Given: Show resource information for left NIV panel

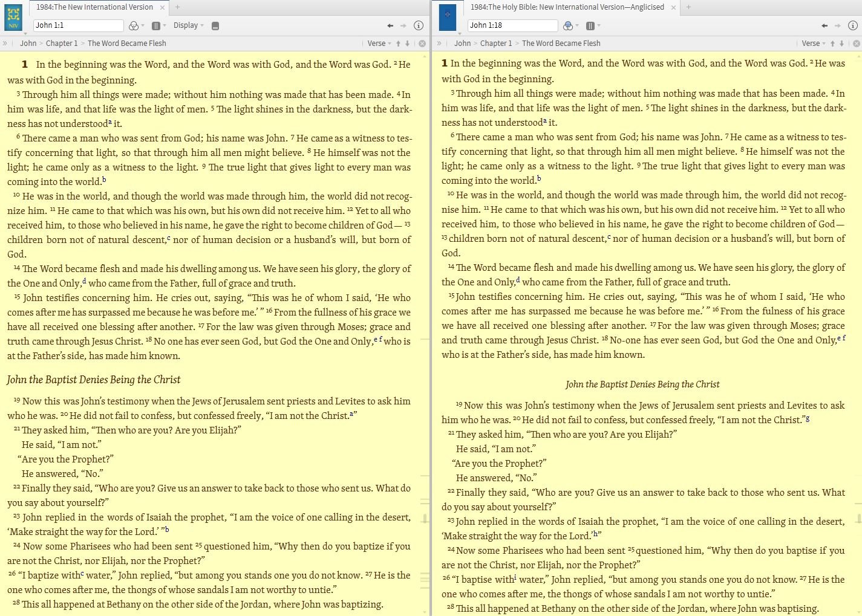Looking at the screenshot, I should (x=419, y=25).
